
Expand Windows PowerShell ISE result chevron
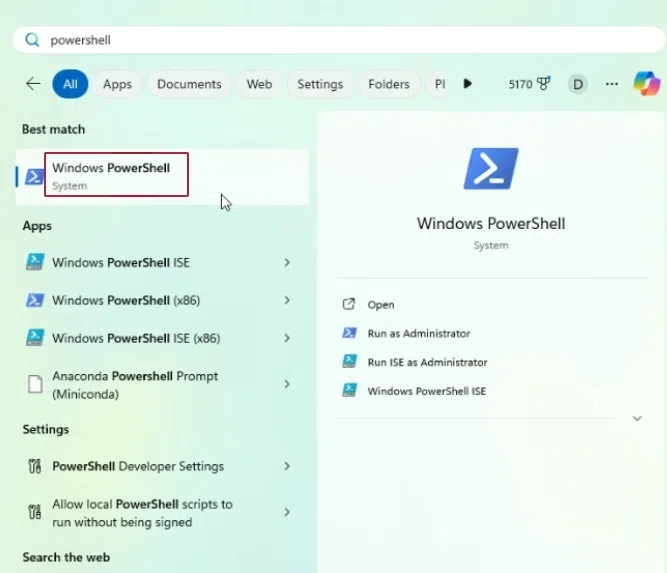click(x=287, y=262)
